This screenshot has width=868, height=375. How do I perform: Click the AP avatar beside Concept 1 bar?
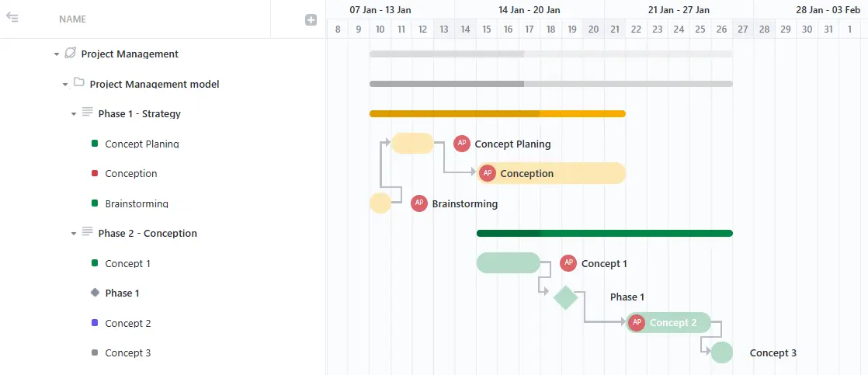point(568,263)
